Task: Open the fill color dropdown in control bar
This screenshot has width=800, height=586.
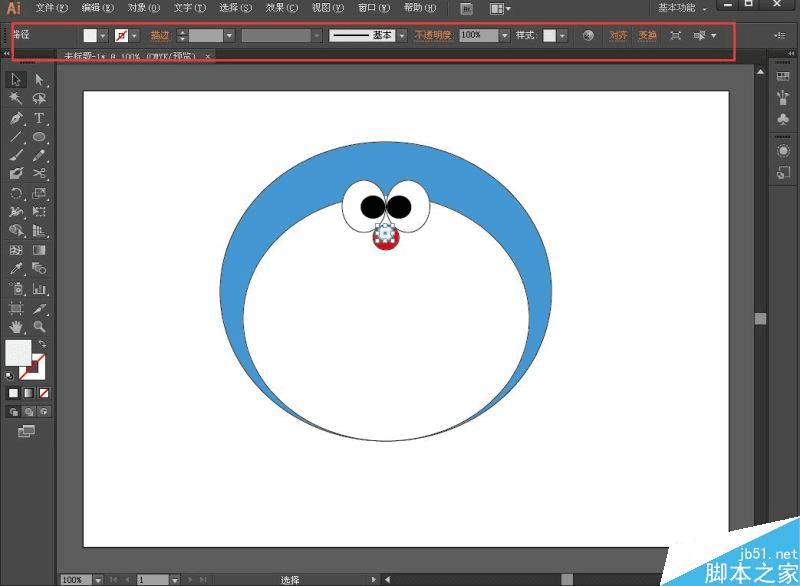Action: pyautogui.click(x=103, y=36)
